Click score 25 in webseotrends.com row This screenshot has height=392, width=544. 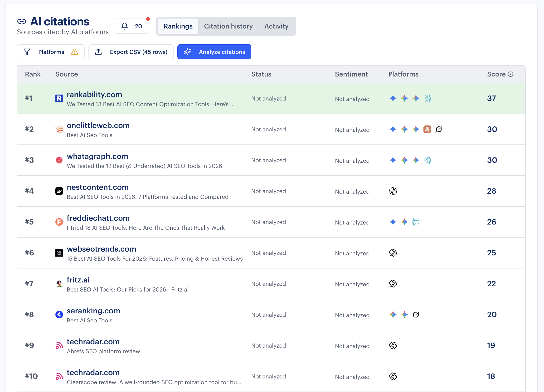(491, 253)
